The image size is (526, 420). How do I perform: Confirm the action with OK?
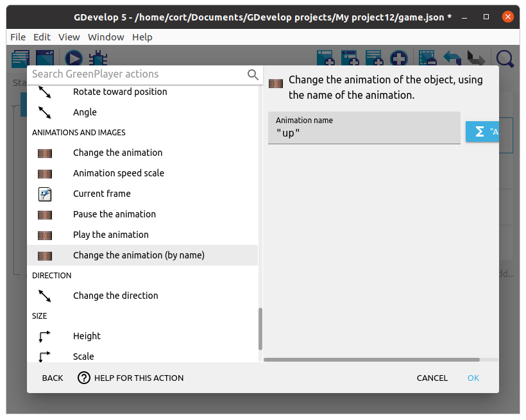pos(473,378)
